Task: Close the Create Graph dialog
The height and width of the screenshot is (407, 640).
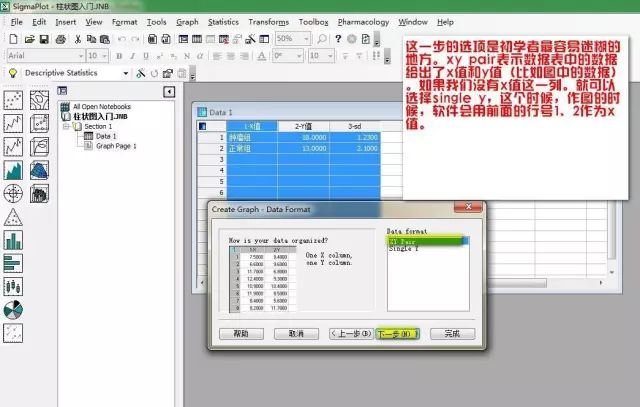Action: pos(468,207)
